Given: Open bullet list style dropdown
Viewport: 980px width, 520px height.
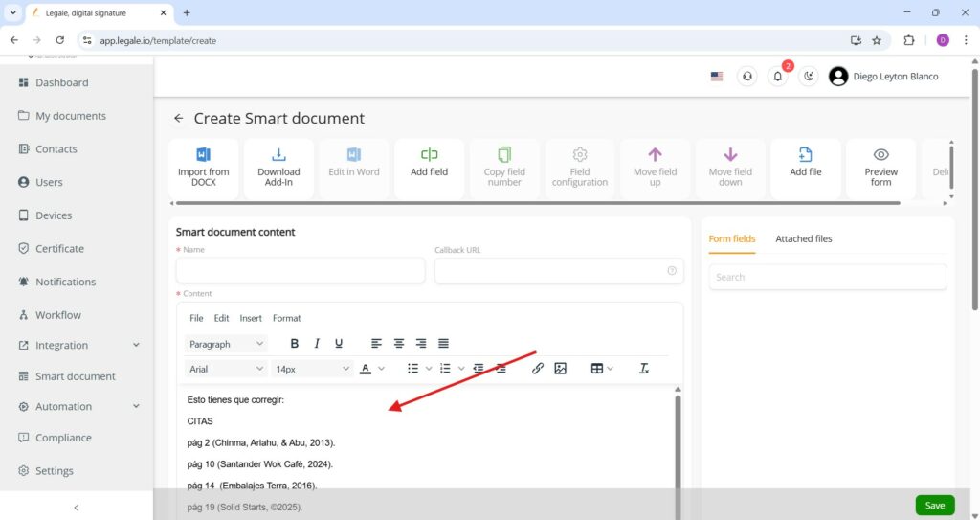Looking at the screenshot, I should tap(429, 369).
